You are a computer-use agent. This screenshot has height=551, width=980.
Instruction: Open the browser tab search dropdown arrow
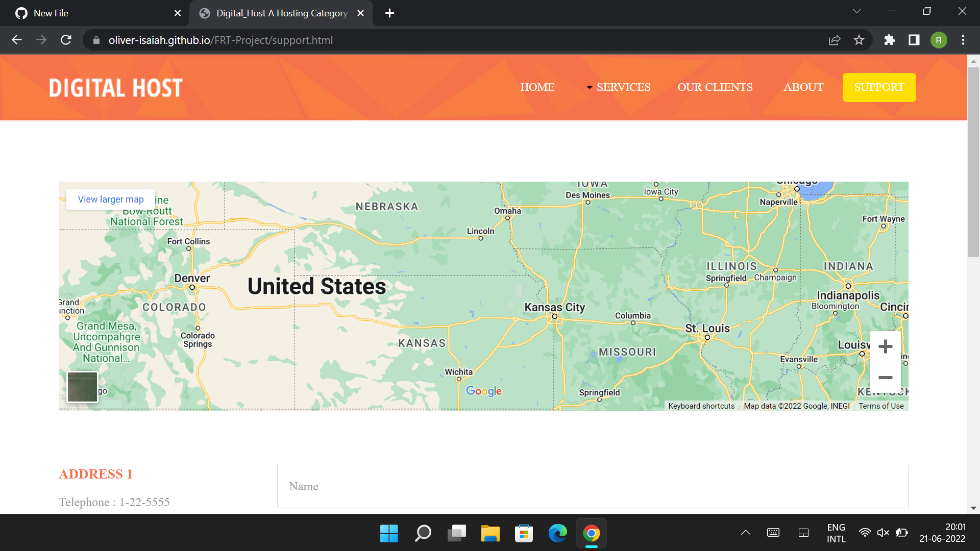coord(857,11)
